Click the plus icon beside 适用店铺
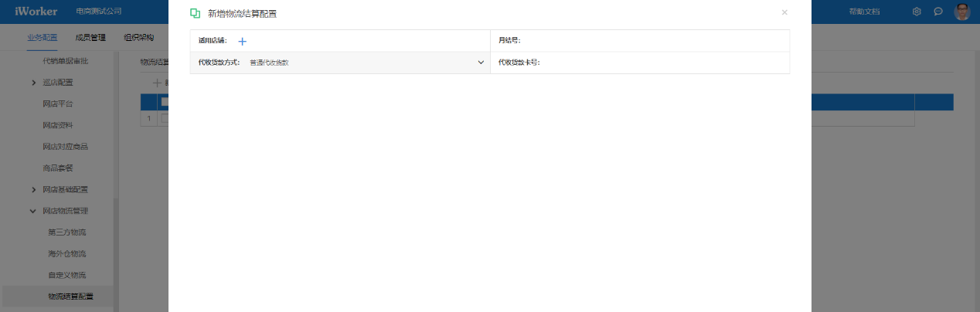The height and width of the screenshot is (312, 980). [x=242, y=41]
